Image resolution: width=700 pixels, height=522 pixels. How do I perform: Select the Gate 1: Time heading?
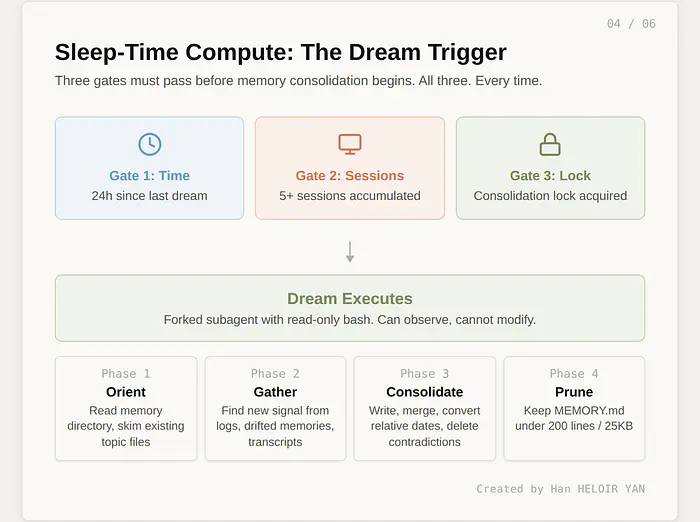pos(149,176)
